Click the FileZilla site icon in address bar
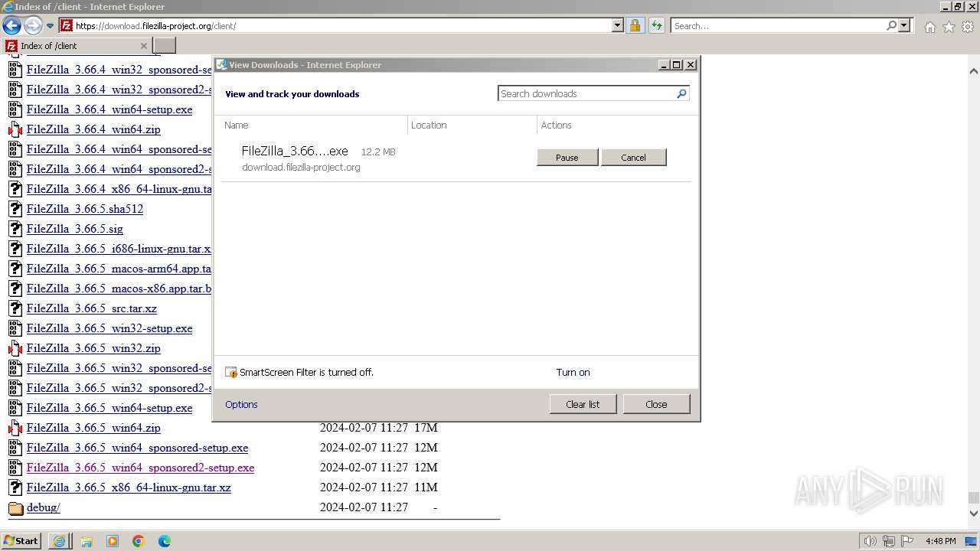 tap(67, 25)
